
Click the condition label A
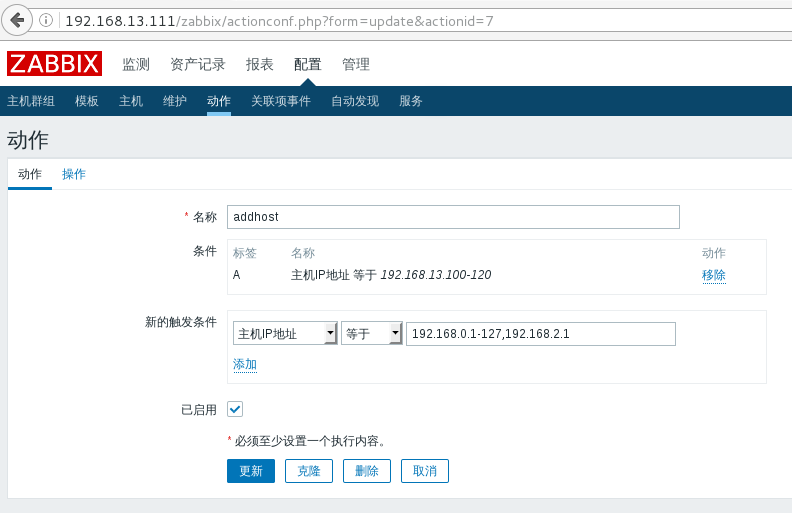tap(236, 275)
